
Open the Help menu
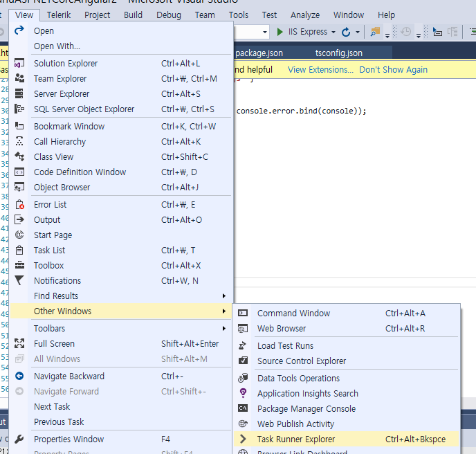pyautogui.click(x=386, y=15)
